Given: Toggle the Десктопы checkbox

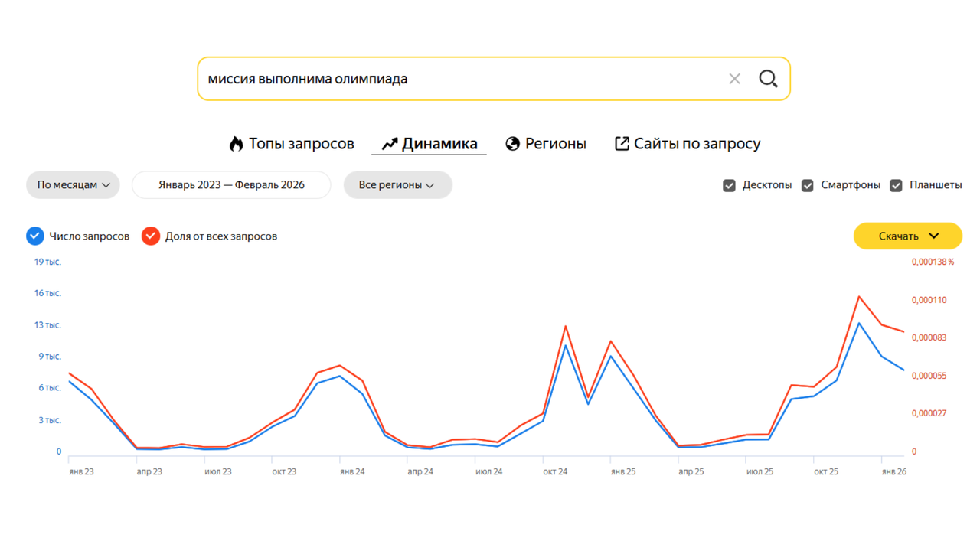Looking at the screenshot, I should (729, 185).
